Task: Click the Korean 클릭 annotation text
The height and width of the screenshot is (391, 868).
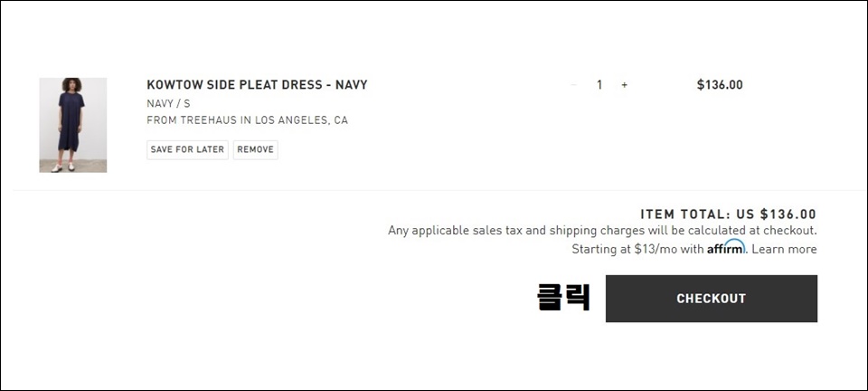Action: [563, 298]
